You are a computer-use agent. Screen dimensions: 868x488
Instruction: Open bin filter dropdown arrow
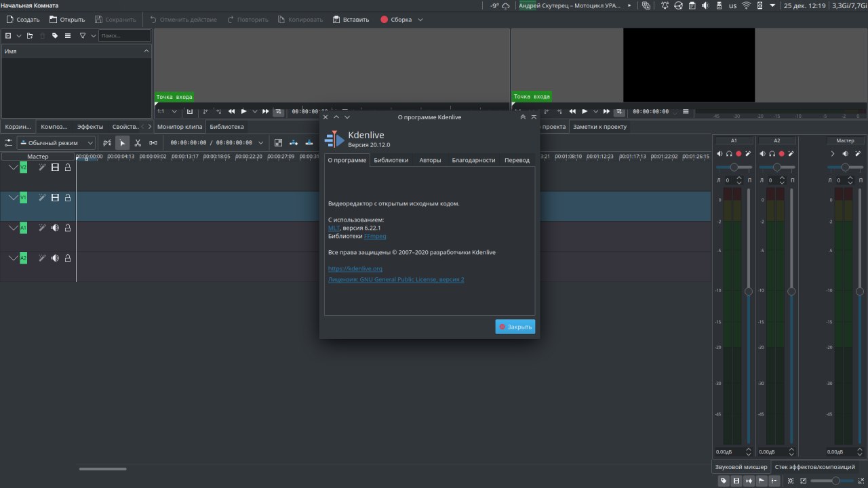(x=92, y=35)
